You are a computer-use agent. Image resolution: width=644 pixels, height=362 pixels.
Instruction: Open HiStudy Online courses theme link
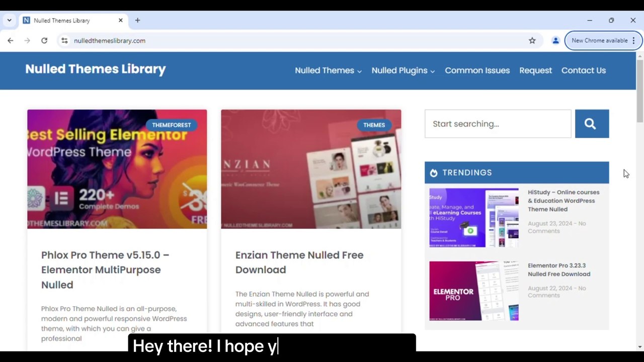coord(563,201)
